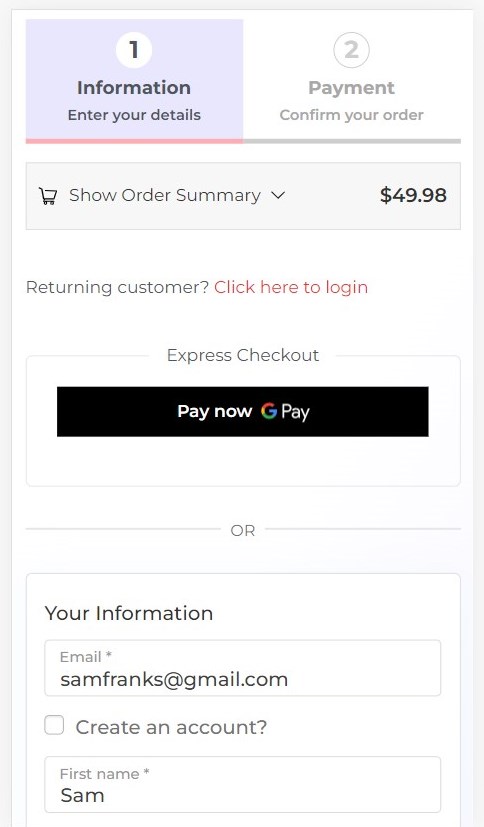Click the pink progress bar segment
This screenshot has width=484, height=827.
click(x=134, y=141)
